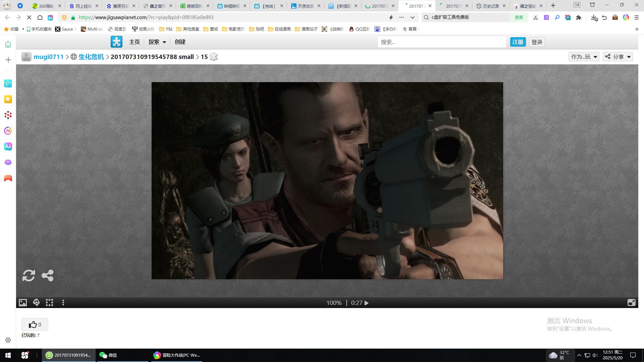Click the completed puzzle image

point(327,181)
